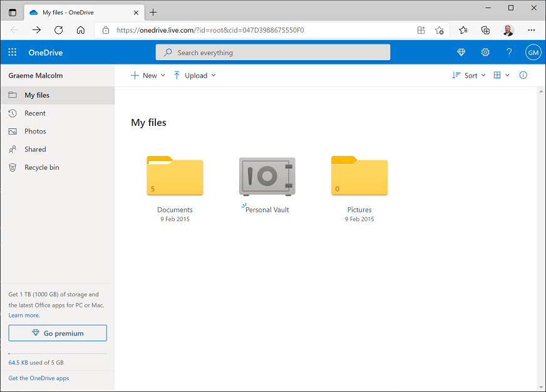Expand the view layout switcher dropdown

(x=502, y=75)
